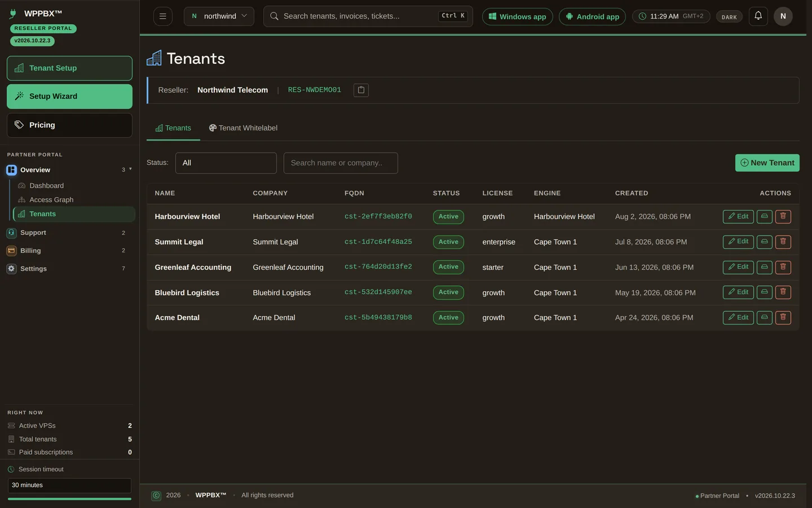Toggle the DARK theme switch
This screenshot has height=508, width=812.
click(x=729, y=17)
